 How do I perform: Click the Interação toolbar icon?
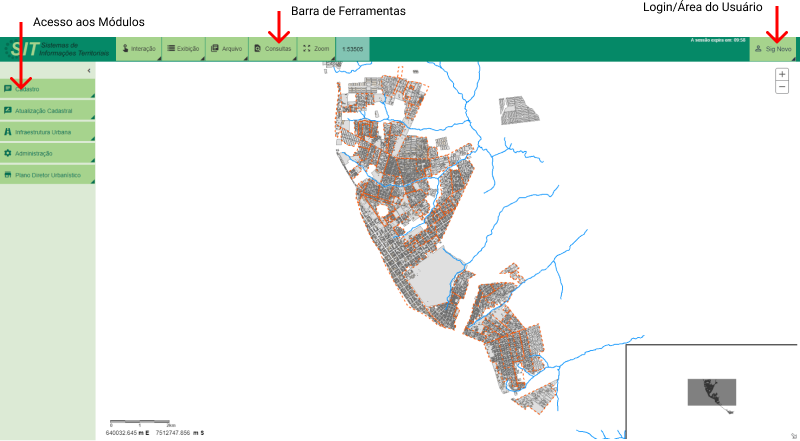click(x=126, y=48)
